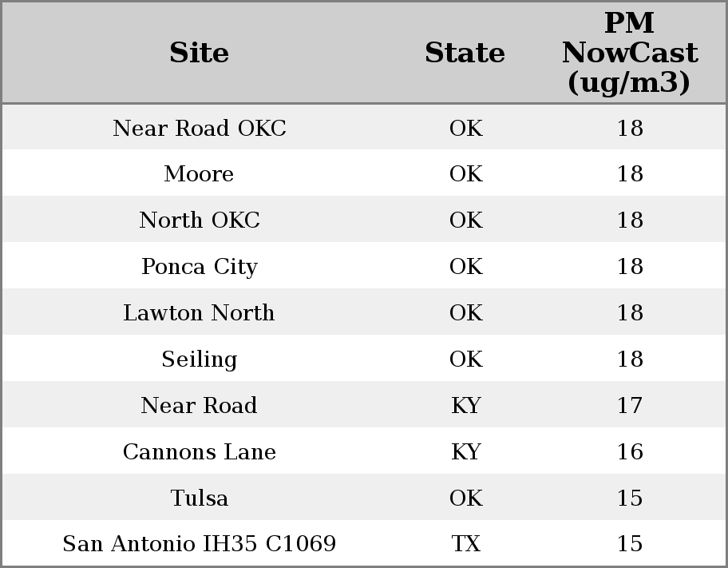728x568 pixels.
Task: Select the PM value in Tulsa row
Action: point(629,498)
